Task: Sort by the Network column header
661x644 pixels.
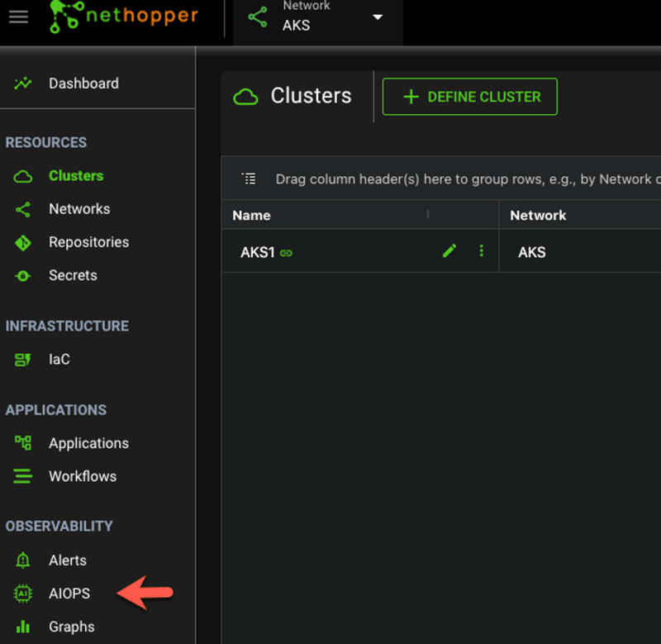Action: 538,216
